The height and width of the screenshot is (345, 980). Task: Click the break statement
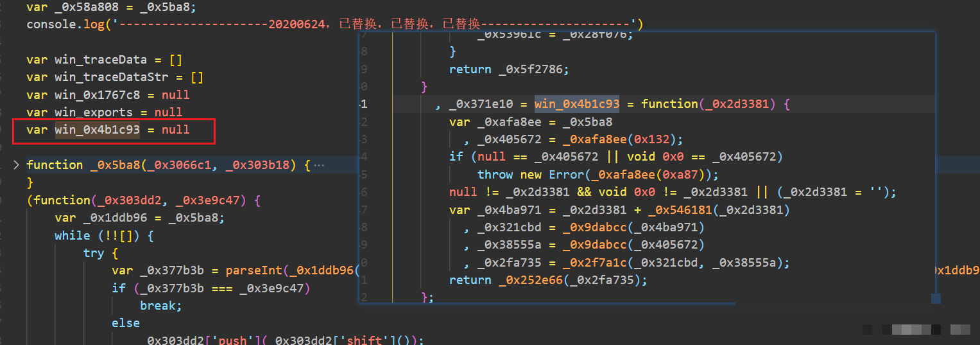[x=160, y=306]
